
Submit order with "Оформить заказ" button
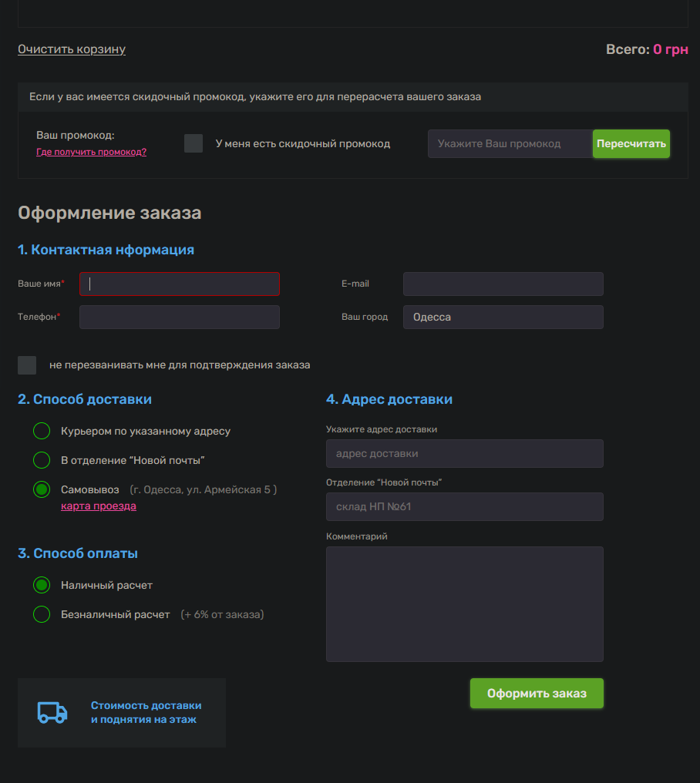coord(537,694)
